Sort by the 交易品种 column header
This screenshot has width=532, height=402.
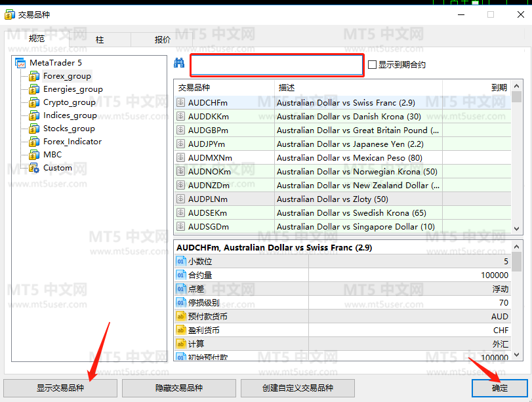(224, 88)
